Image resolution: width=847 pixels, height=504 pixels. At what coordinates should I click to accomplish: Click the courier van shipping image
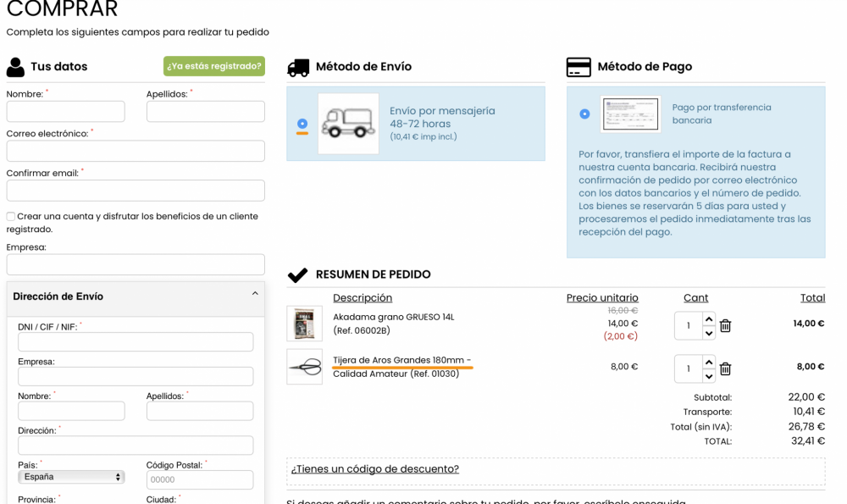click(348, 124)
